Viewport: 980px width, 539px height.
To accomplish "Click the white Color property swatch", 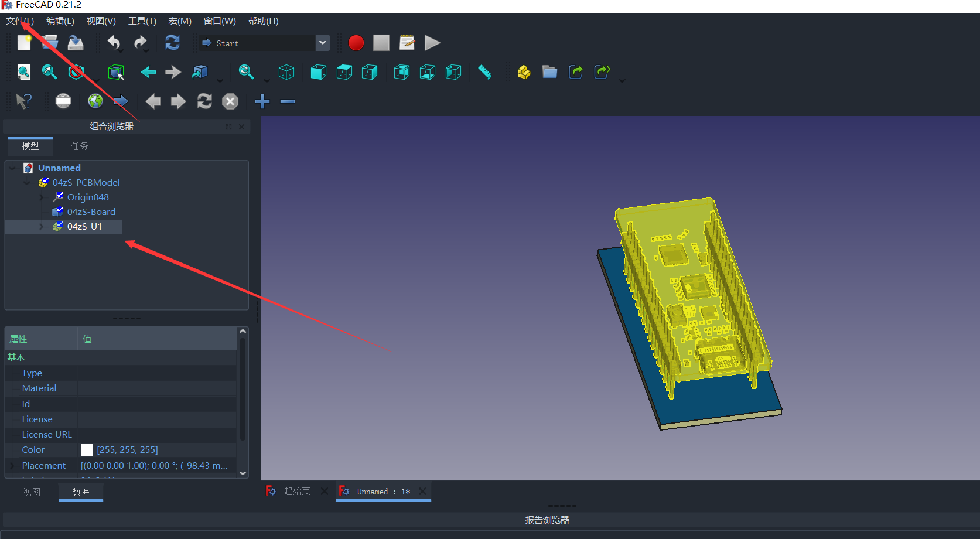I will coord(87,450).
